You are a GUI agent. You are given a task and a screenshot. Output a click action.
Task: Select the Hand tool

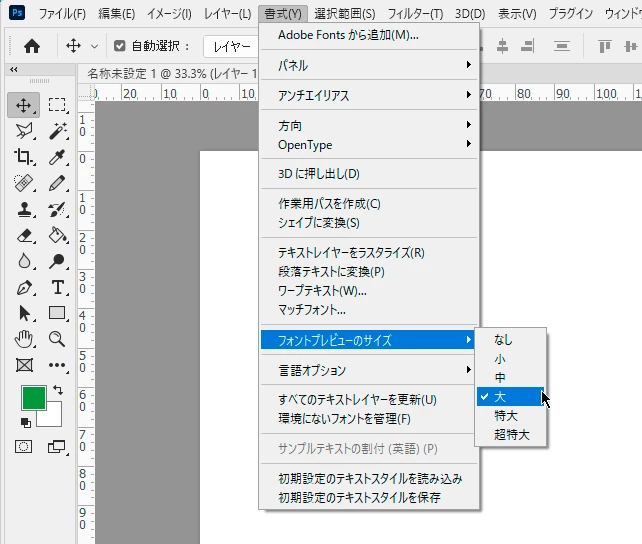pyautogui.click(x=24, y=339)
